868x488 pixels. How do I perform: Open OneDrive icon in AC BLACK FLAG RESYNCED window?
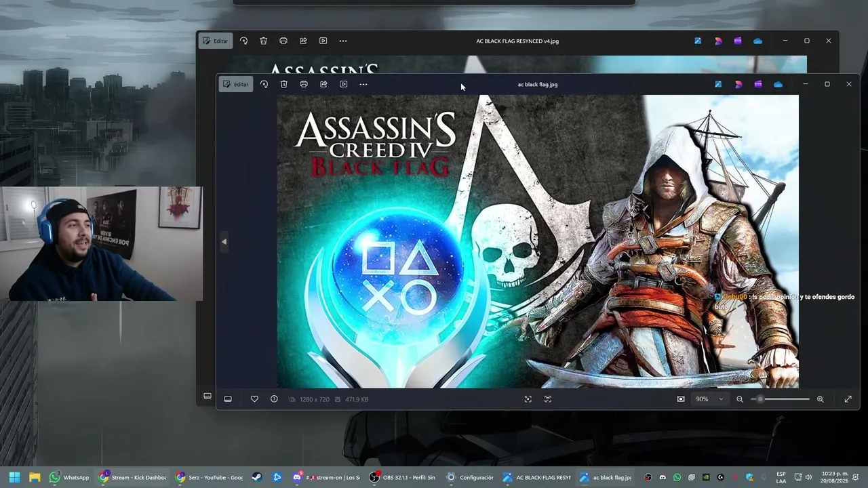coord(757,41)
